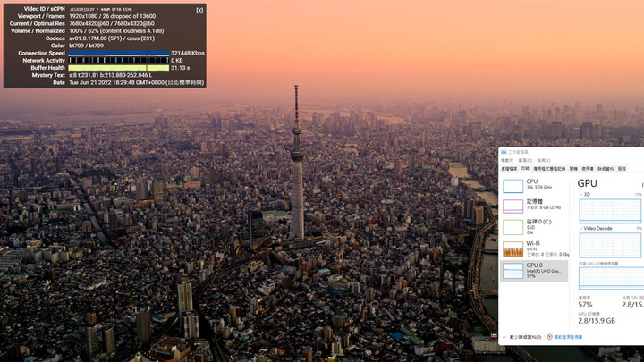This screenshot has height=362, width=644.
Task: Click the large 'GPU' heading
Action: (588, 183)
